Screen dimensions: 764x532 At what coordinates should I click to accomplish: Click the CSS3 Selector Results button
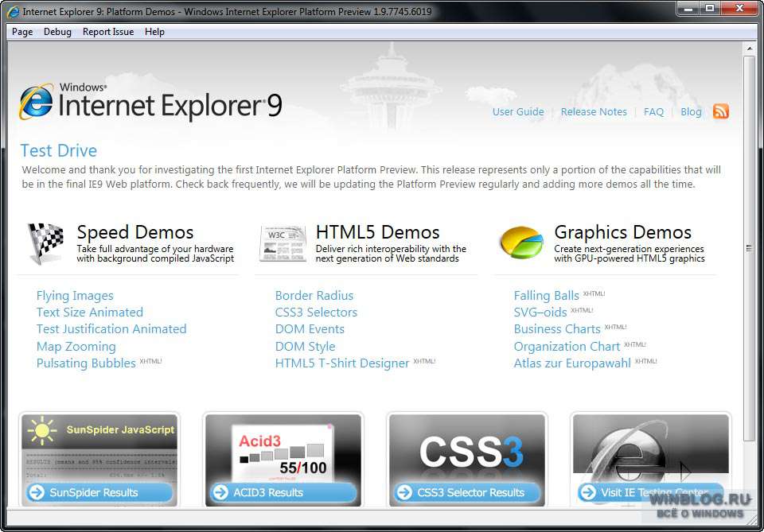click(x=467, y=492)
